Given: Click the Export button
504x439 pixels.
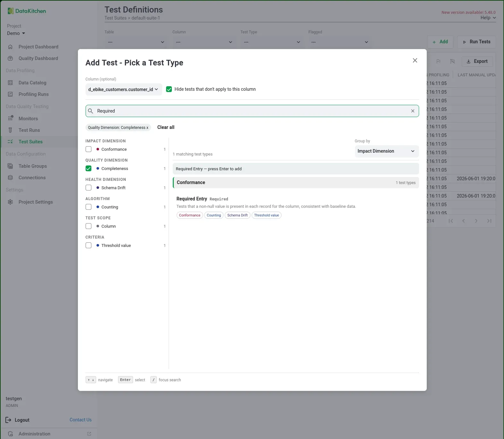Looking at the screenshot, I should tap(477, 61).
